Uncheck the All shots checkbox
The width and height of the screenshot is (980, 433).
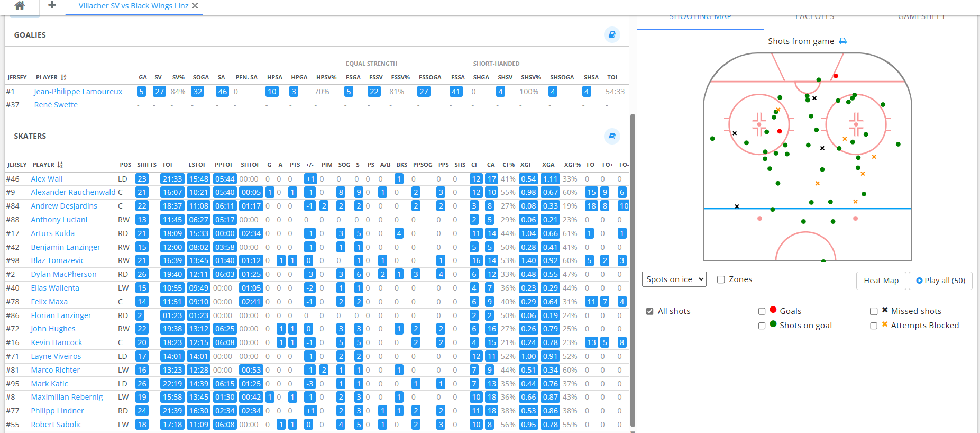point(649,311)
